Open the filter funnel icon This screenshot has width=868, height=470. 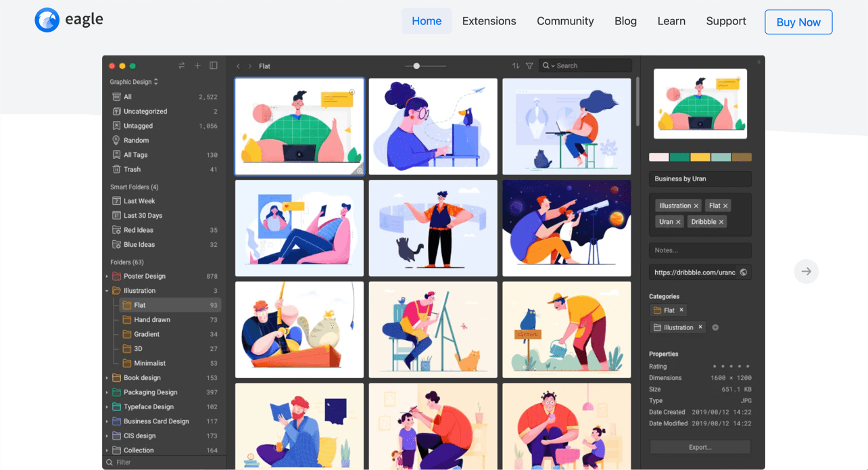click(529, 66)
